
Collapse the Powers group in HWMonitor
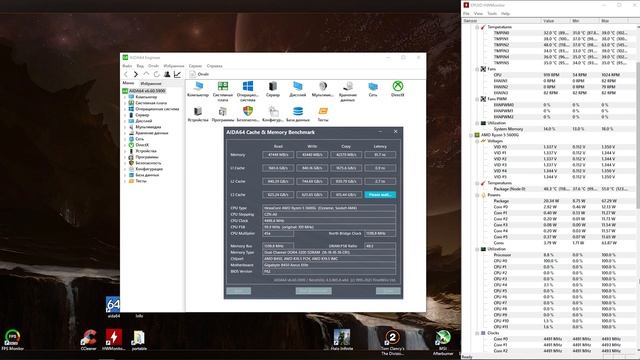[x=477, y=195]
